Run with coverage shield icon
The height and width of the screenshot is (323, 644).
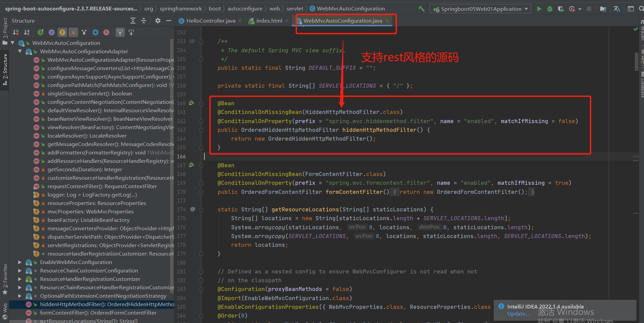(x=561, y=9)
